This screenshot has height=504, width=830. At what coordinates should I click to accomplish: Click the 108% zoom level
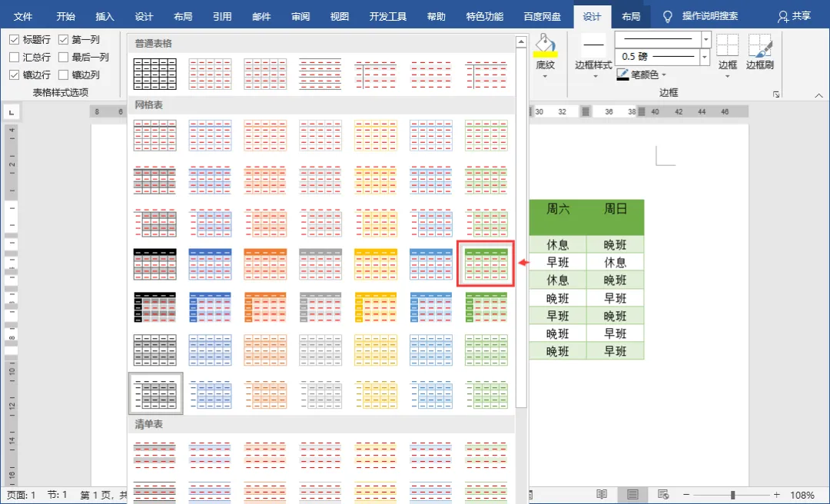point(802,495)
